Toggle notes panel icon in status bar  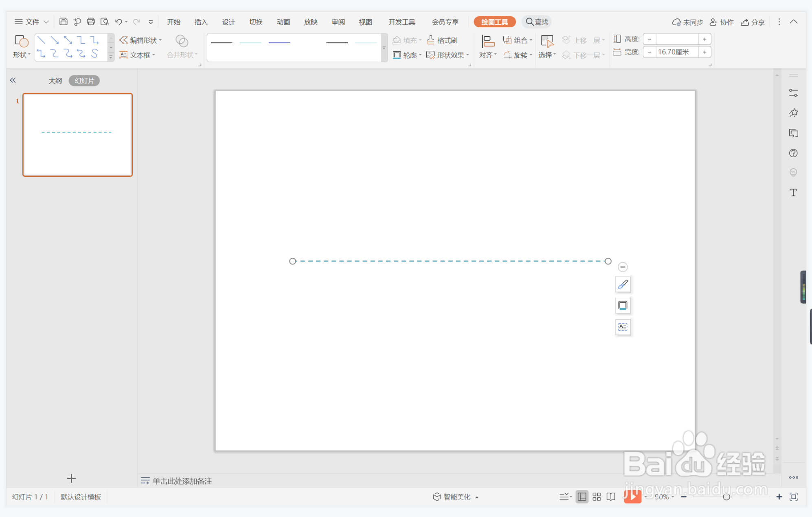[565, 497]
